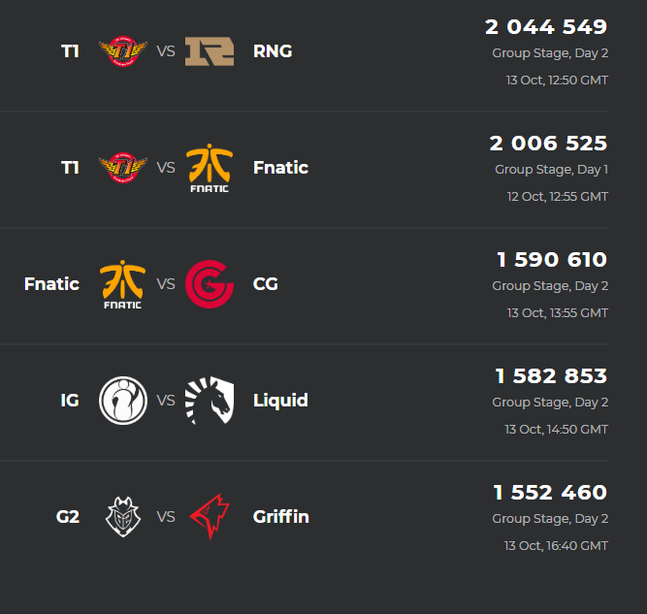Open the Fnatic logo in the T1 match
Viewport: 647px width, 614px height.
coord(210,168)
